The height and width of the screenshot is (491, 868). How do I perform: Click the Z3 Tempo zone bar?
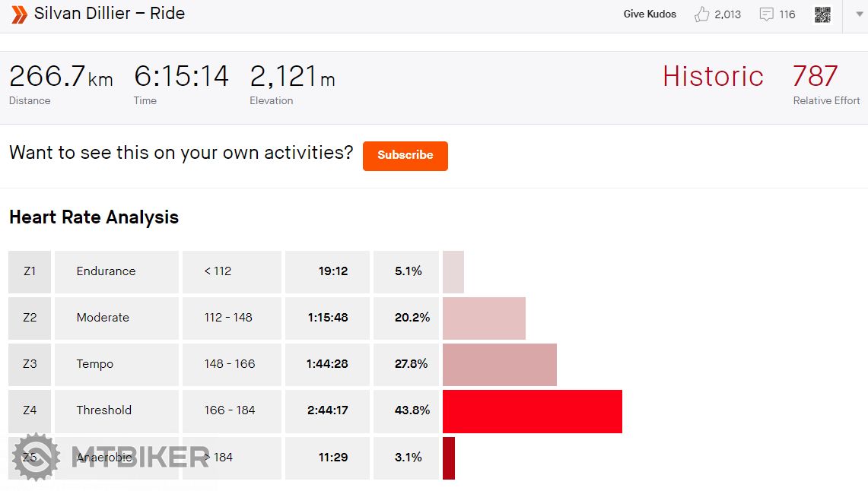pos(499,365)
